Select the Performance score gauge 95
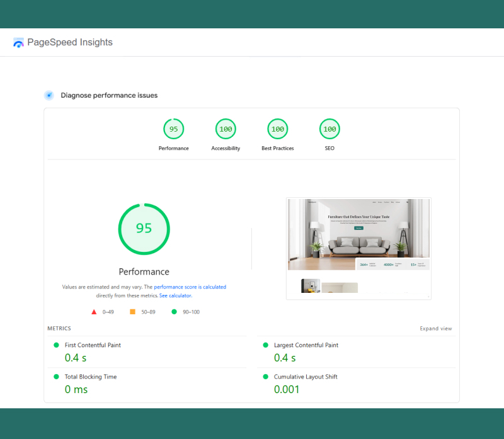Image resolution: width=504 pixels, height=439 pixels. 173,129
